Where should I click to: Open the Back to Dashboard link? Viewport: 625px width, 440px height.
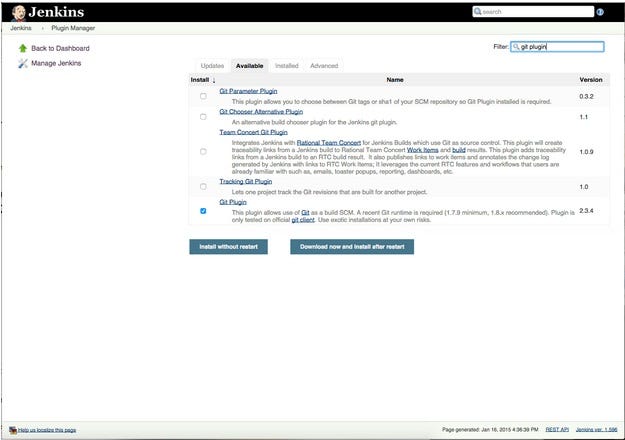(x=60, y=48)
